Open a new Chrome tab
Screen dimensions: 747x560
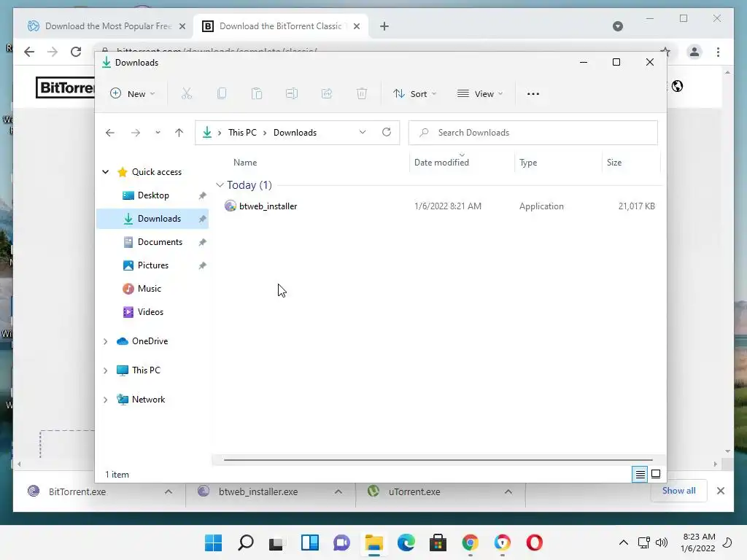[x=384, y=26]
